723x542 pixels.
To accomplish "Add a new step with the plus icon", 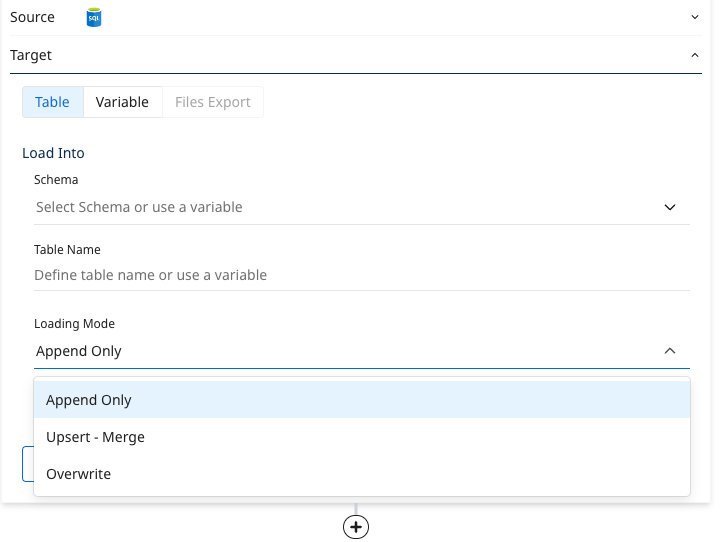I will click(x=356, y=527).
